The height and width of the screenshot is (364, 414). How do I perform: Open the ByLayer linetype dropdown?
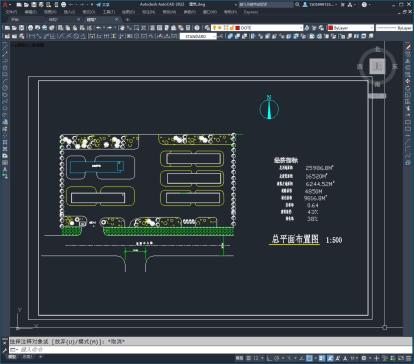pyautogui.click(x=394, y=28)
